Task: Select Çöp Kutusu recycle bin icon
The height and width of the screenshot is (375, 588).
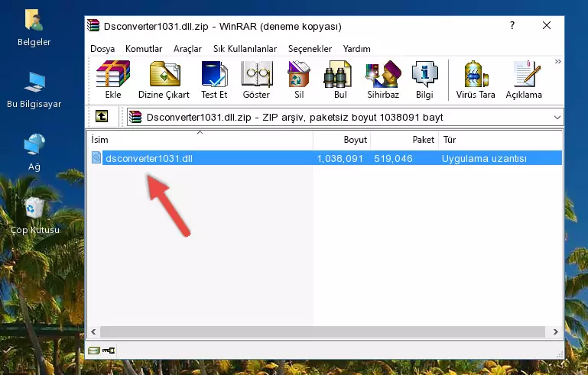Action: pyautogui.click(x=34, y=215)
